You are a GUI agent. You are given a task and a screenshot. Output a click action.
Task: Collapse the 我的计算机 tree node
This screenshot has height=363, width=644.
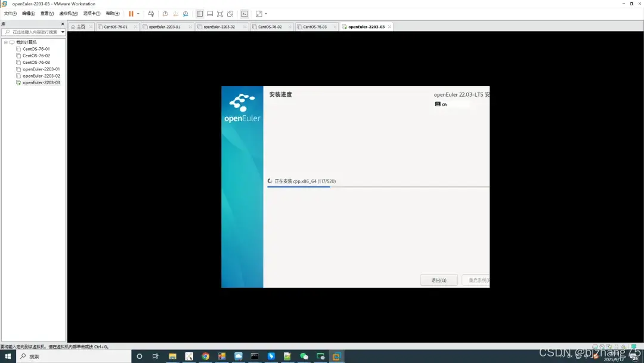point(5,42)
